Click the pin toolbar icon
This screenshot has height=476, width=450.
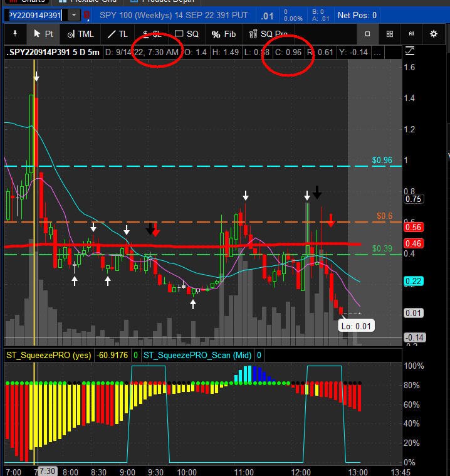click(x=15, y=34)
